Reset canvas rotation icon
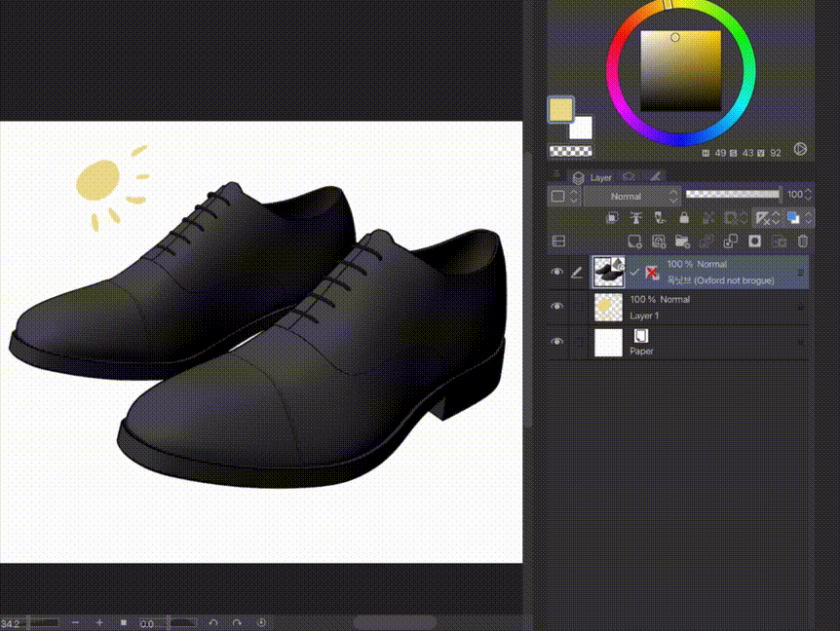840x631 pixels. [x=261, y=623]
